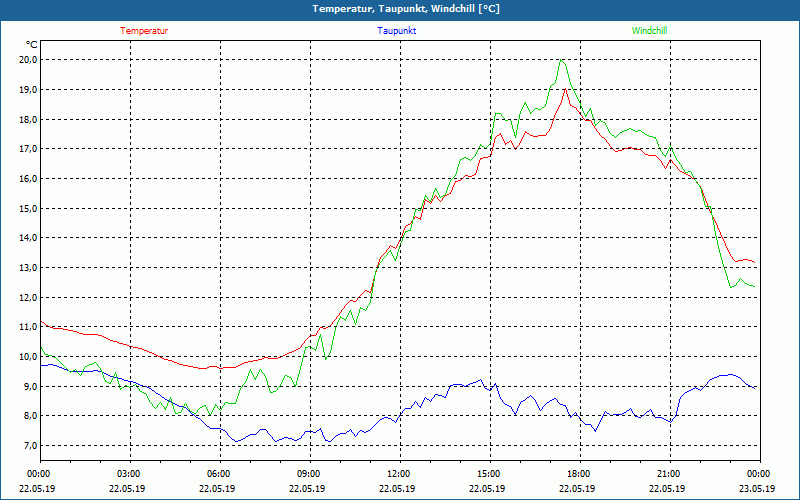
Task: Select the 14,0 y-axis value
Action: pyautogui.click(x=29, y=238)
